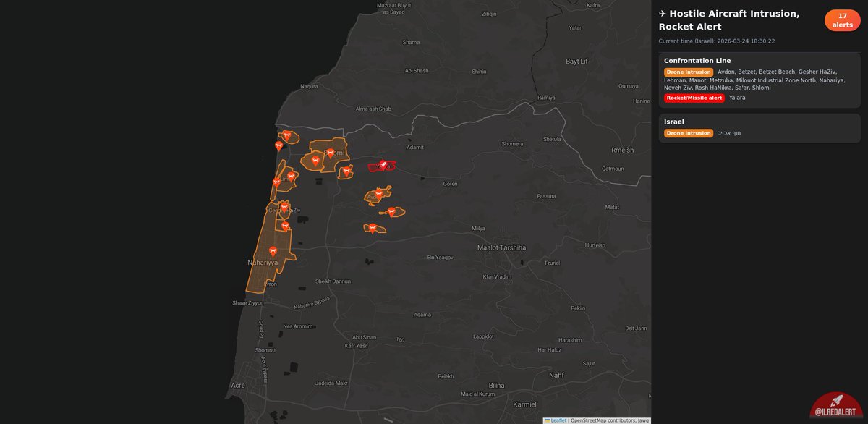Select the drone marker on Gesher HaZiv
The width and height of the screenshot is (868, 424).
click(x=284, y=208)
